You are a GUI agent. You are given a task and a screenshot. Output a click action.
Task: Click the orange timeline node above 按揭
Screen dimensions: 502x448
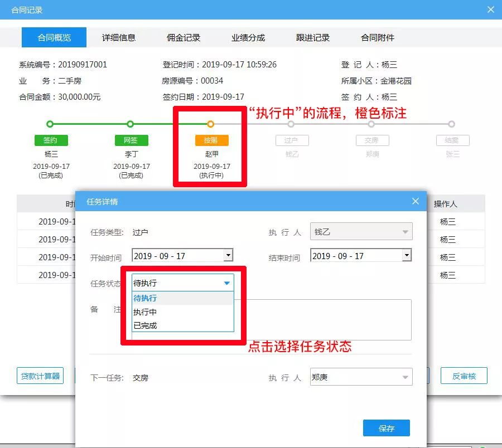211,124
